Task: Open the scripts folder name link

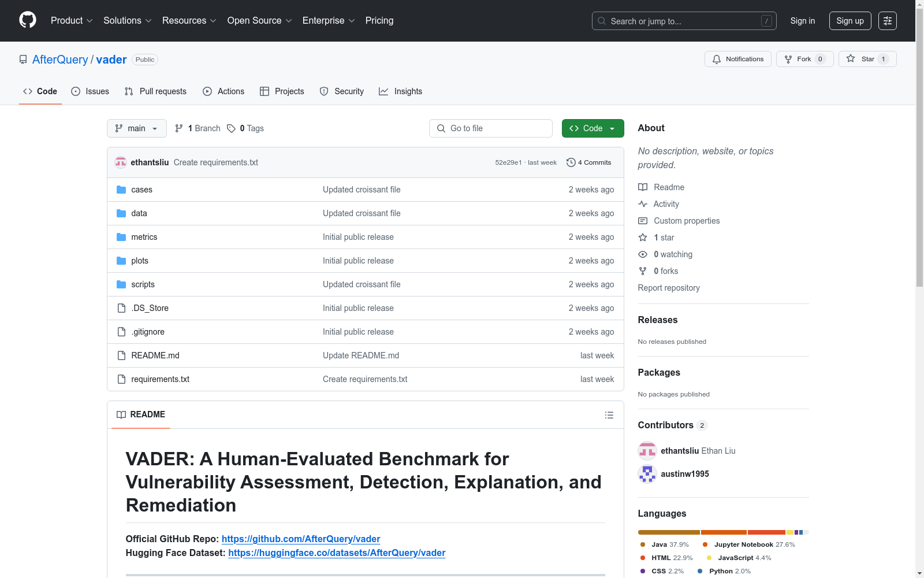Action: click(143, 284)
